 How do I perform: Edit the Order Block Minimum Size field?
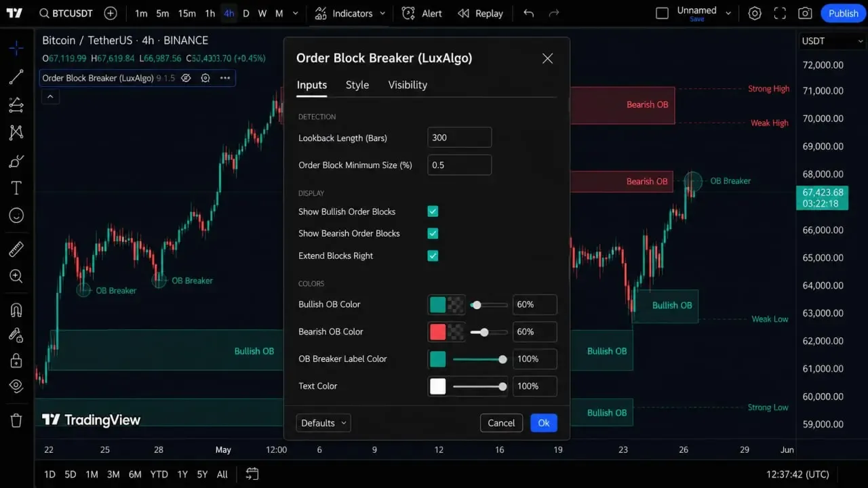[x=459, y=165]
